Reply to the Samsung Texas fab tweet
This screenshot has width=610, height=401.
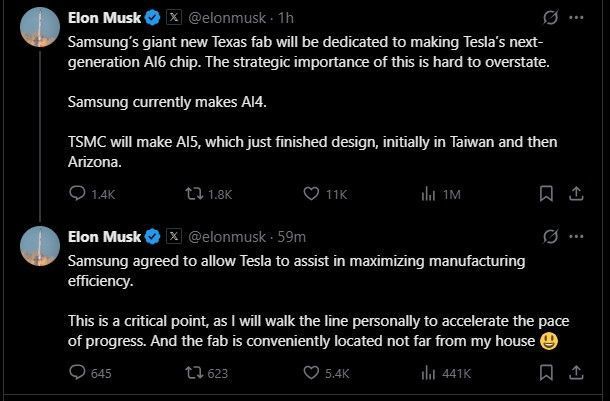[x=77, y=194]
